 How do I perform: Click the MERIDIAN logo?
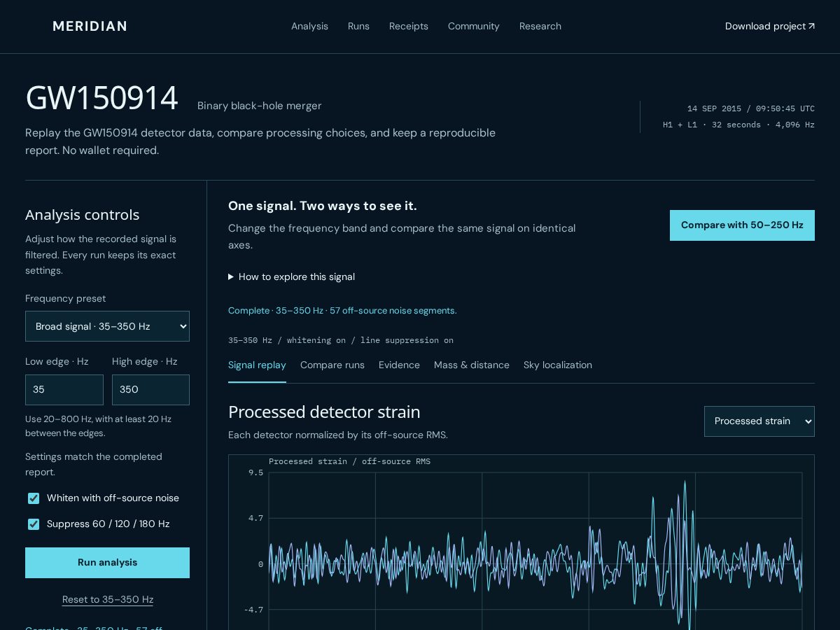[x=90, y=26]
